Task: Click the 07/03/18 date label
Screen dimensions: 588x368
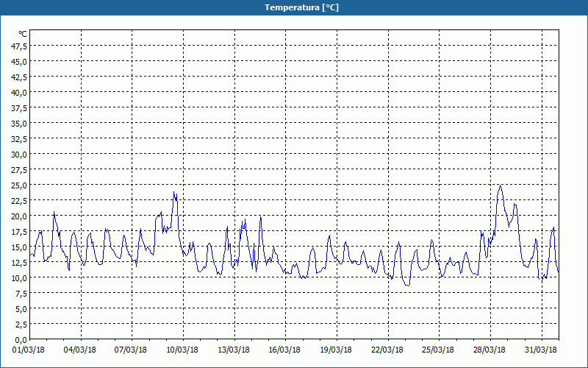Action: [x=131, y=350]
